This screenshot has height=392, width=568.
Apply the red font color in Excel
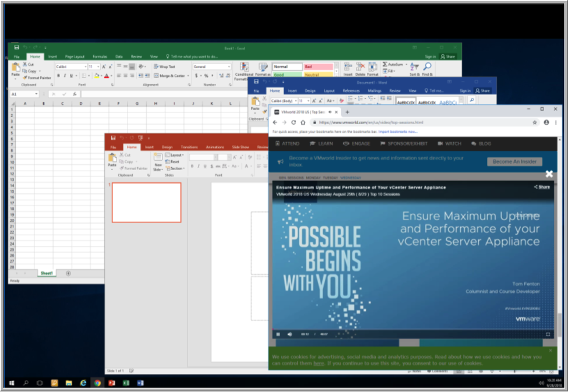(x=107, y=76)
